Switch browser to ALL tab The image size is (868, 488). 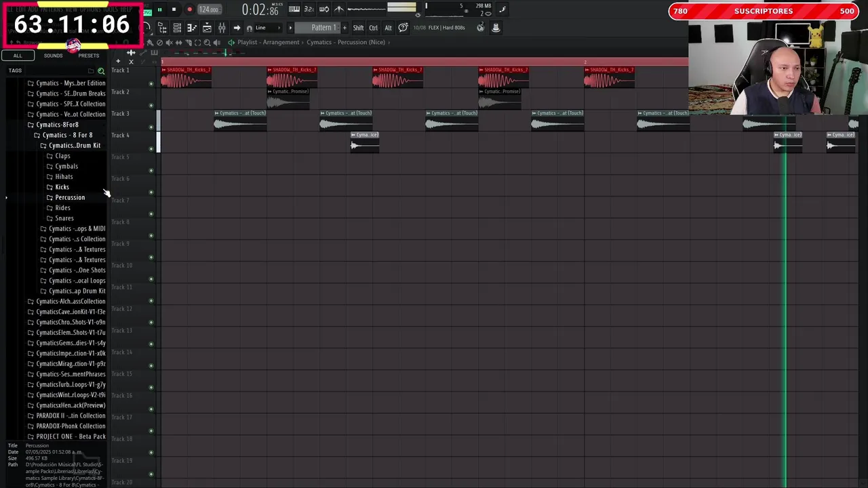pos(18,56)
